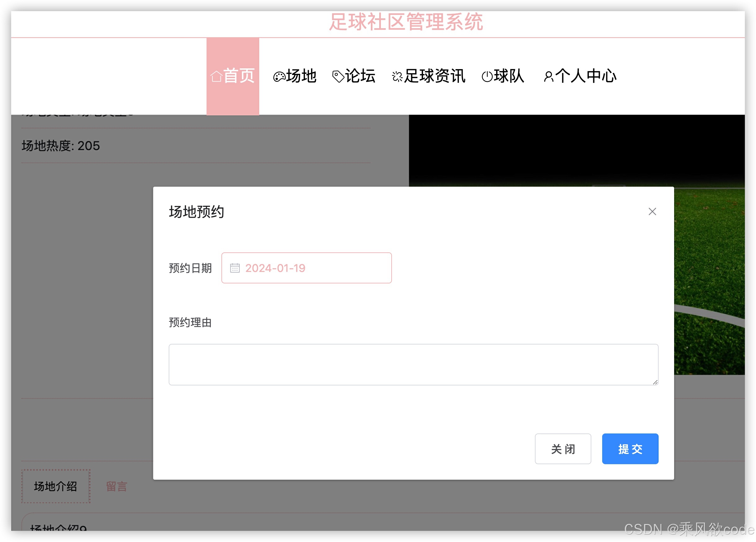This screenshot has width=756, height=542.
Task: Click the calendar icon in the date field
Action: pyautogui.click(x=235, y=268)
